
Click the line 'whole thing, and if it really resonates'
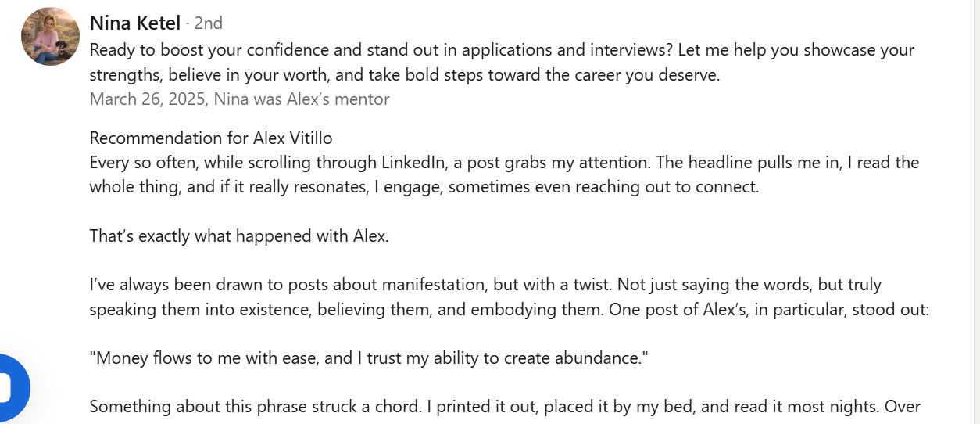click(424, 188)
